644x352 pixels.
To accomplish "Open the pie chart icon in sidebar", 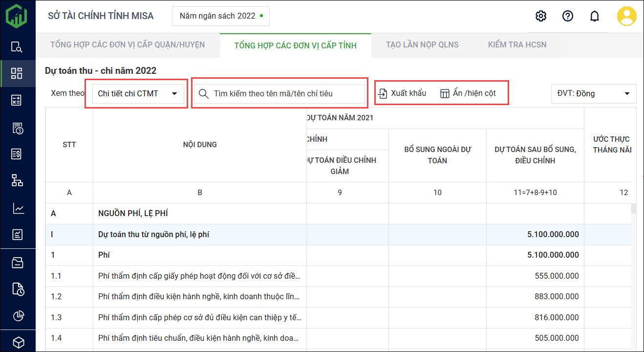I will pyautogui.click(x=17, y=316).
